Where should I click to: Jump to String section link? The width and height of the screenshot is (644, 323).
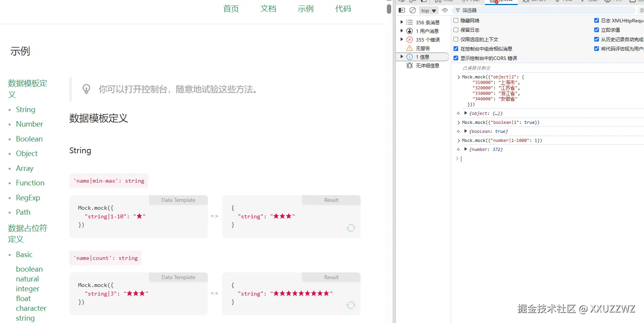click(25, 109)
